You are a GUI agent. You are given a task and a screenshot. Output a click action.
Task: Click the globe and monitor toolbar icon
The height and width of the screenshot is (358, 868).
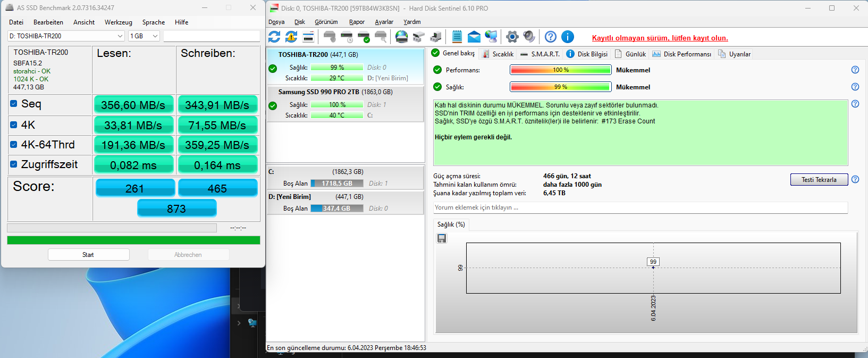coord(491,37)
